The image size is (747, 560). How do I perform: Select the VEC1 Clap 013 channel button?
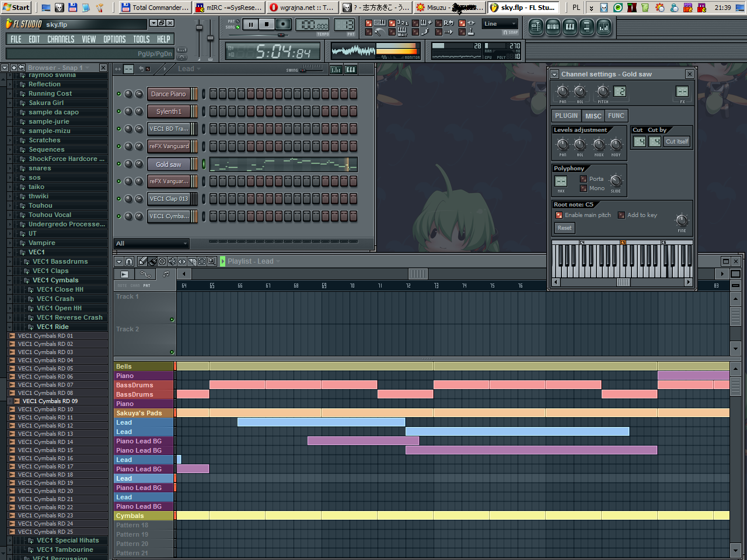point(168,199)
